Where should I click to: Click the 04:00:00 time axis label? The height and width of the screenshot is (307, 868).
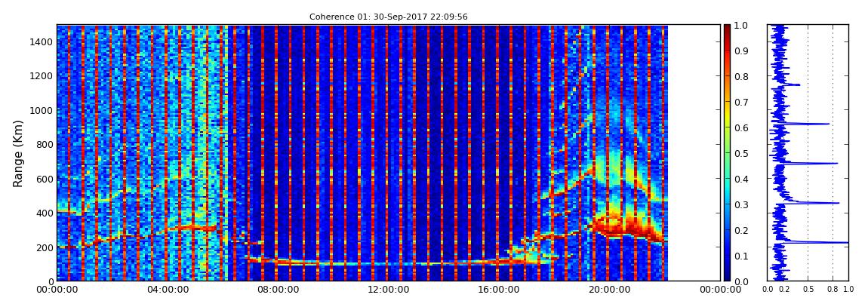point(167,290)
